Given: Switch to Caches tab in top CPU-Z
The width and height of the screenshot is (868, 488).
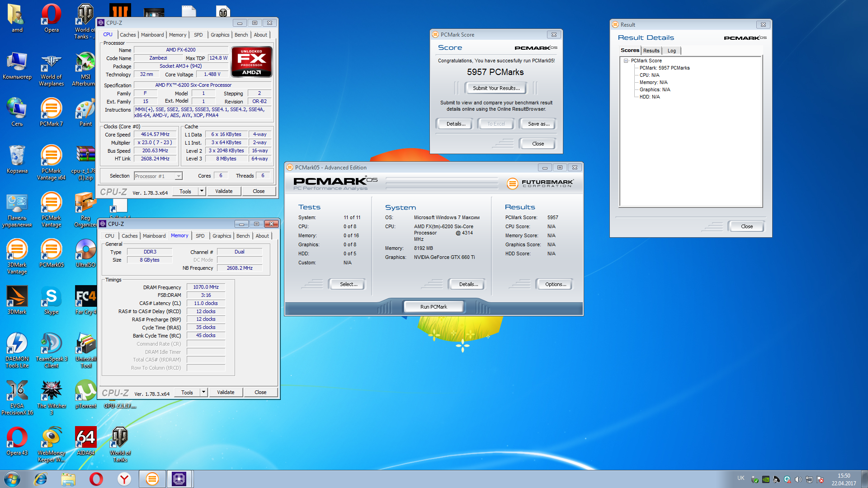Looking at the screenshot, I should point(127,35).
